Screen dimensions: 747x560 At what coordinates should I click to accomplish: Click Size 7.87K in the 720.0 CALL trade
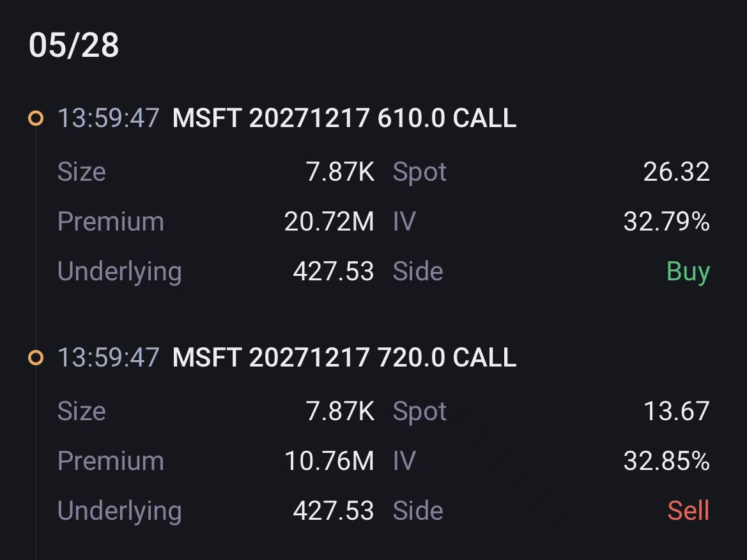pos(340,411)
